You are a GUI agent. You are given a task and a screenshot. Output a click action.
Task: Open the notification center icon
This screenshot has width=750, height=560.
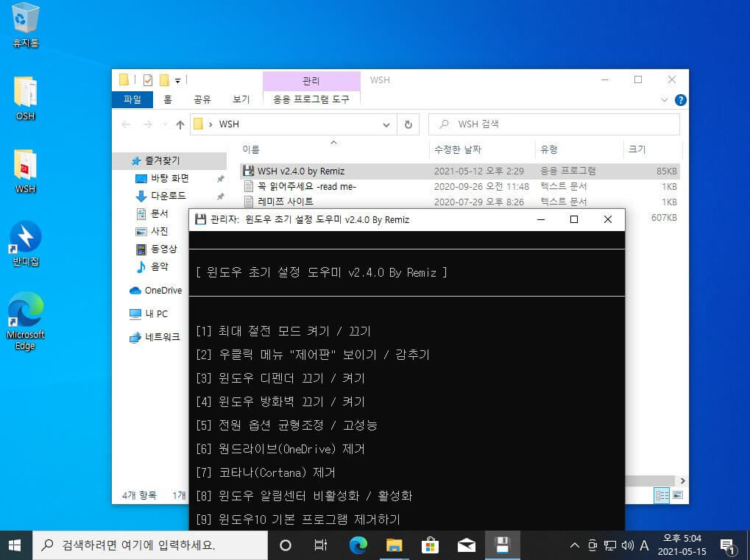pos(727,546)
